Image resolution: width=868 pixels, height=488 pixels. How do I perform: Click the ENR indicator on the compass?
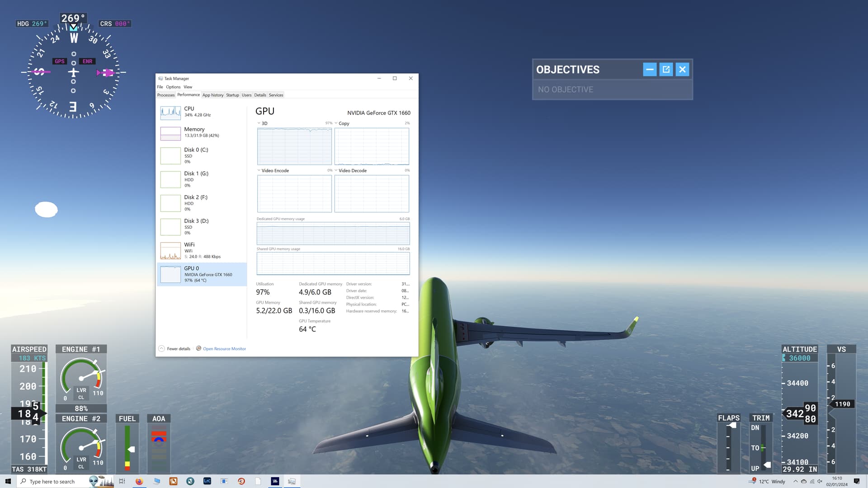(x=87, y=61)
